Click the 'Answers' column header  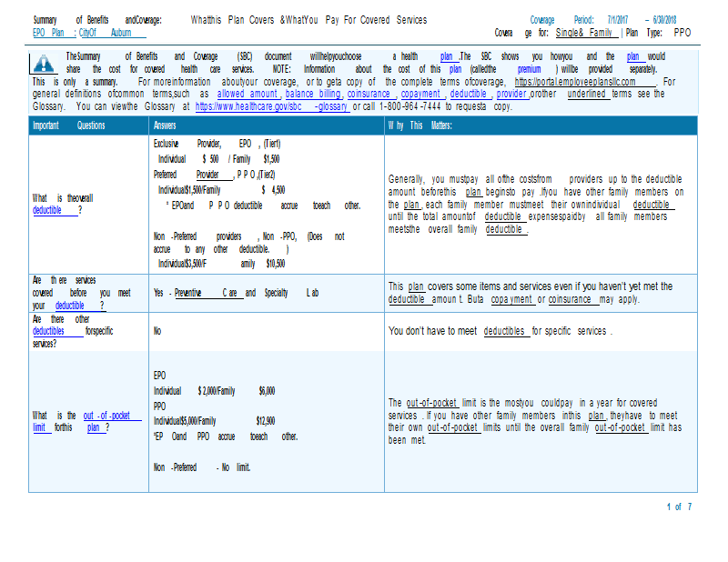(x=166, y=125)
